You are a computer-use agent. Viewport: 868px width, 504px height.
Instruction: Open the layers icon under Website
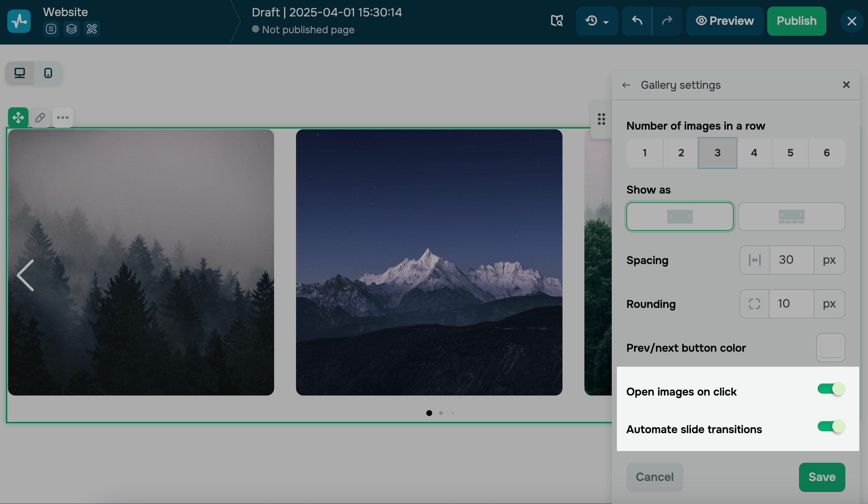coord(72,29)
